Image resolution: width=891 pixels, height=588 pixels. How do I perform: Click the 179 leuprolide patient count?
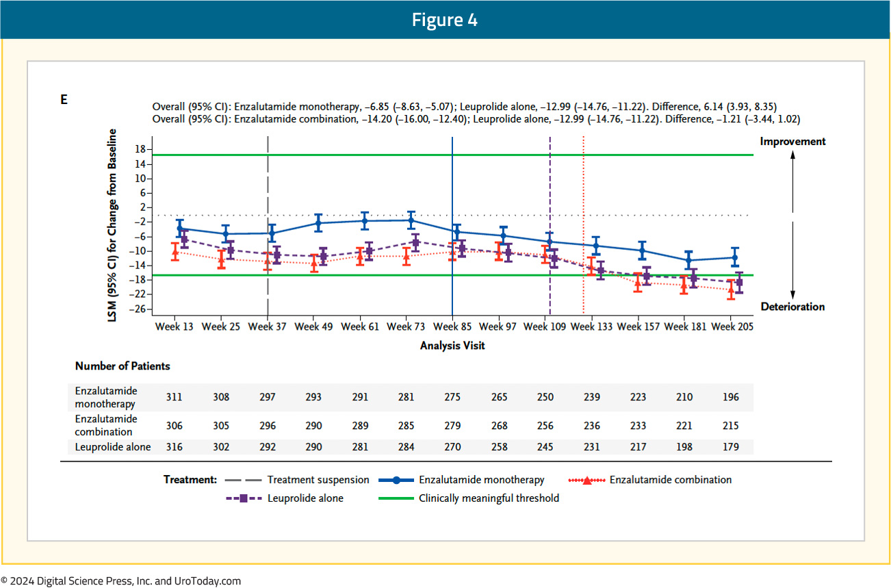tap(731, 447)
